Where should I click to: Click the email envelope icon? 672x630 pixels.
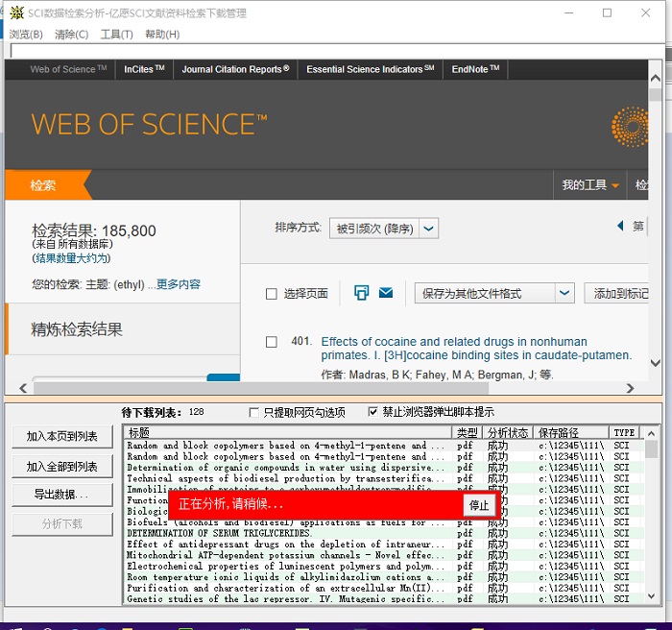click(x=386, y=293)
